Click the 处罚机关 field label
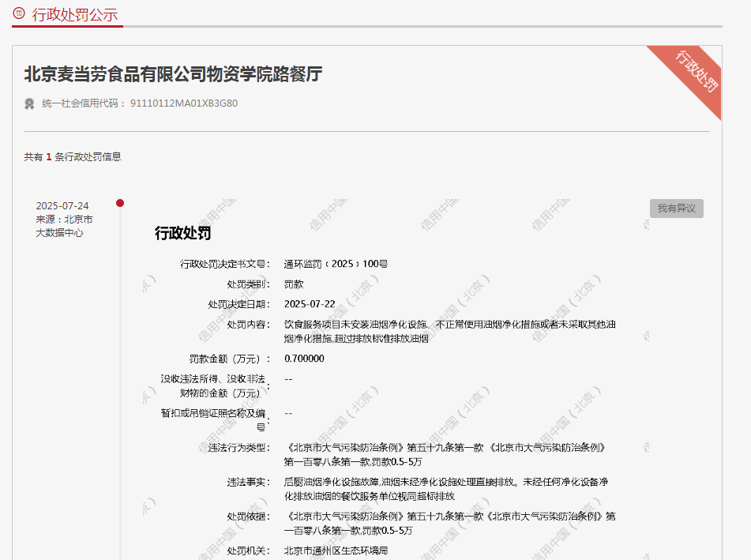 point(249,551)
